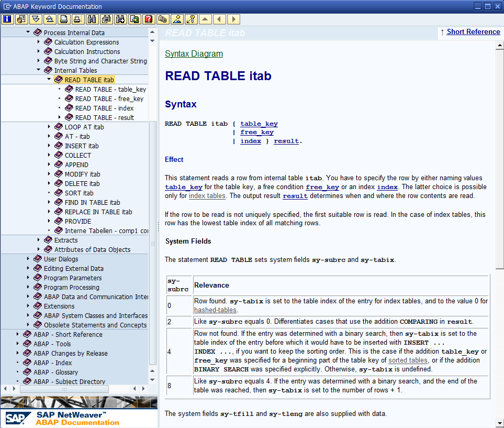Viewport: 504px width, 428px height.
Task: Click the print with selection icon
Action: 78,19
